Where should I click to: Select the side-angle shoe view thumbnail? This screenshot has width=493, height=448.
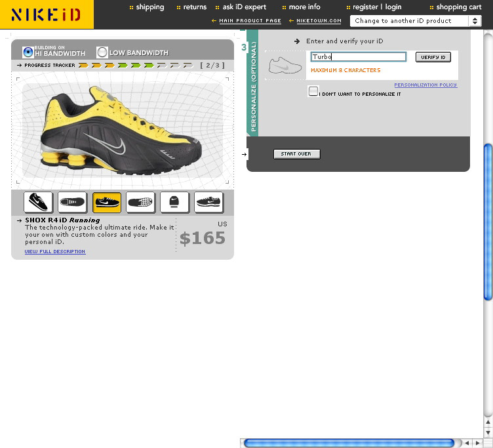39,202
